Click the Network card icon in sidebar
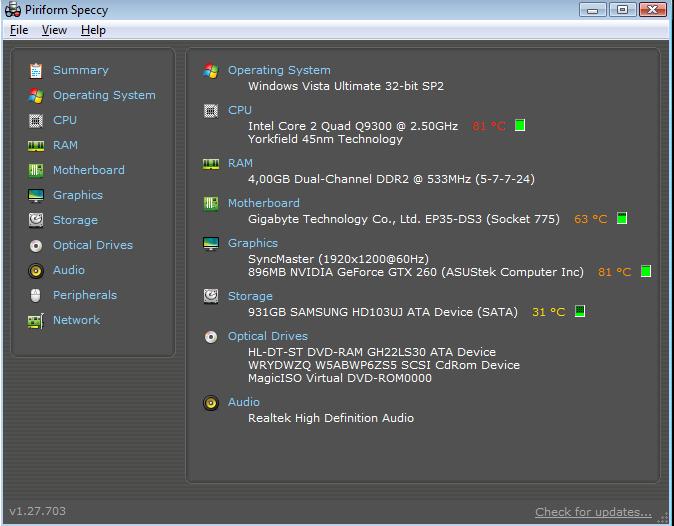 [36, 321]
